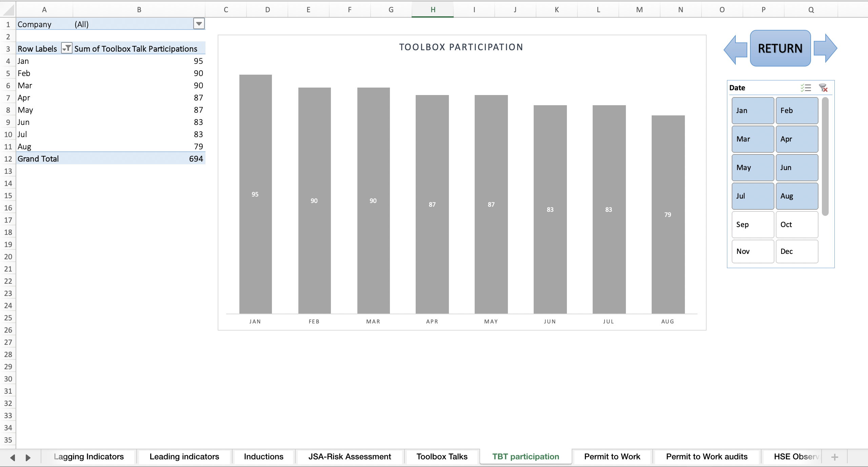868x467 pixels.
Task: Select column H header
Action: pyautogui.click(x=432, y=9)
